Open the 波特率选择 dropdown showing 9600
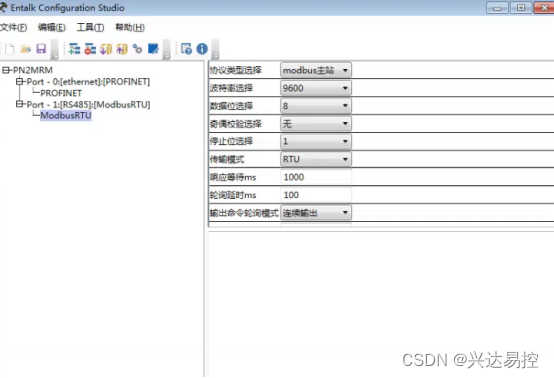Image resolution: width=554 pixels, height=378 pixels. [x=316, y=88]
